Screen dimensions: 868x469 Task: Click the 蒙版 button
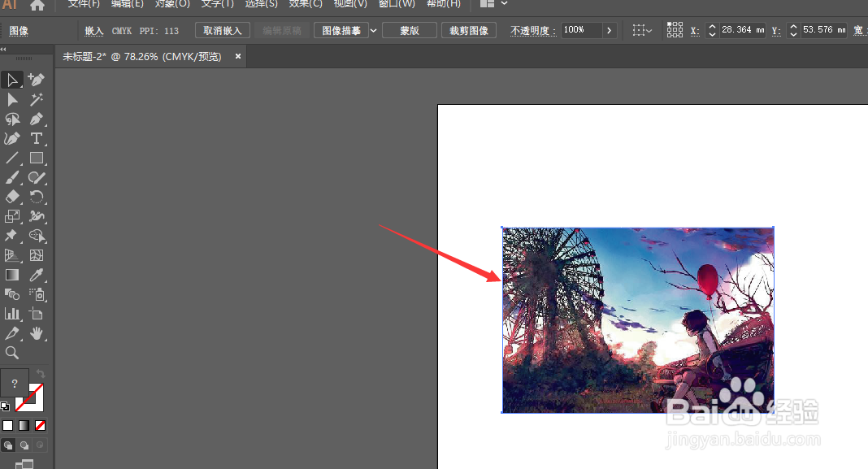click(x=410, y=30)
